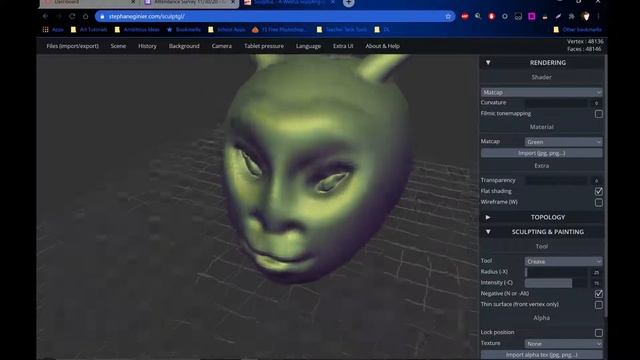The image size is (640, 360).
Task: Open the Extra UI menu
Action: coord(343,46)
